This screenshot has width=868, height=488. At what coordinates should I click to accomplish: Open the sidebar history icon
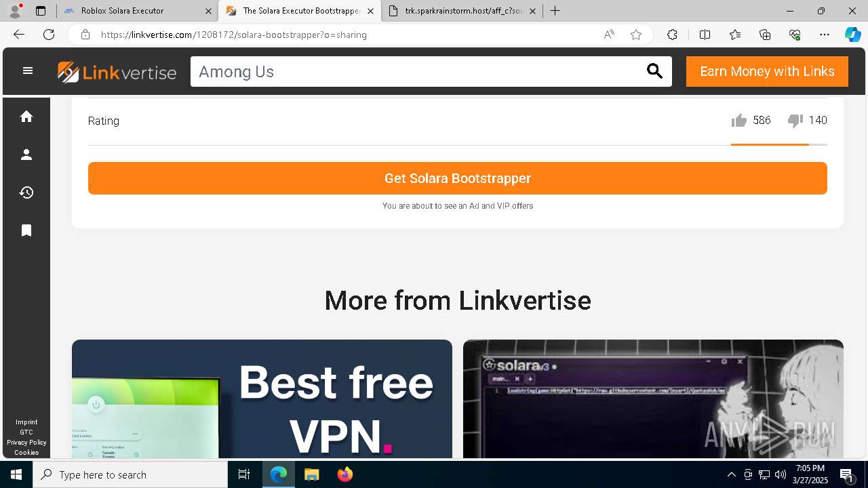tap(26, 192)
